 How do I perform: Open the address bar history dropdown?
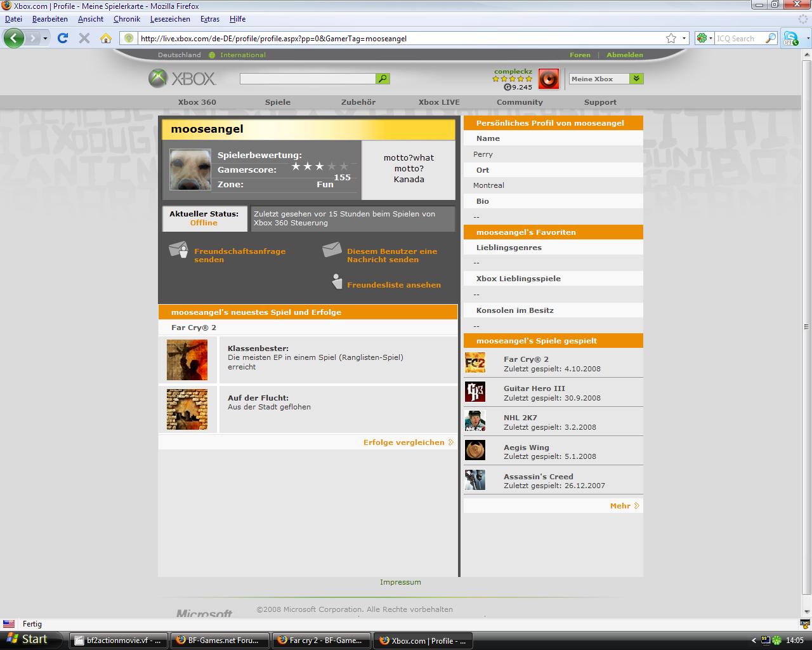coord(684,38)
